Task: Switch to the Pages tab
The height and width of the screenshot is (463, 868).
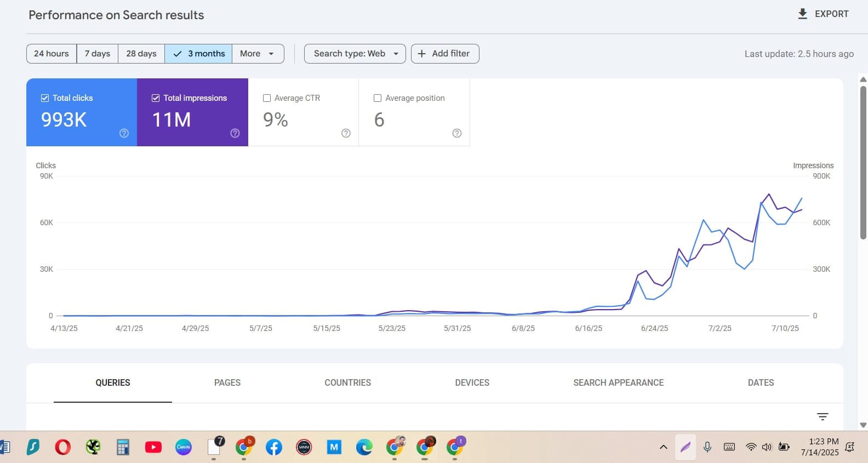Action: (x=227, y=382)
